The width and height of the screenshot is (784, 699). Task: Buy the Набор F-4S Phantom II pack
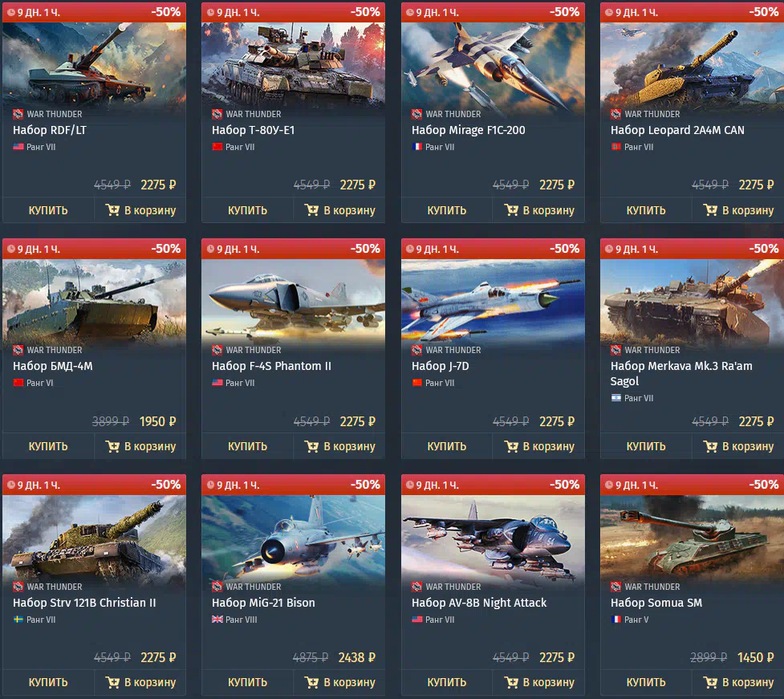247,446
